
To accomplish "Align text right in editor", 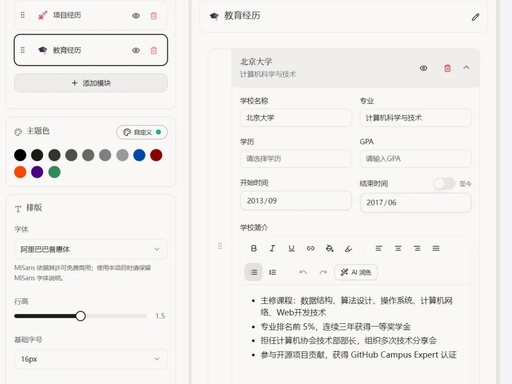I will [417, 248].
